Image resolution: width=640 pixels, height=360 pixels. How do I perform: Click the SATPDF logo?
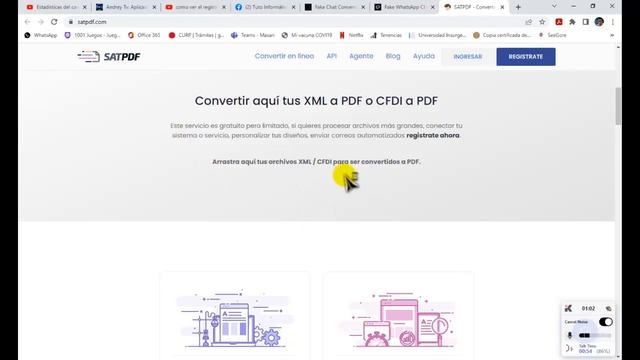pyautogui.click(x=109, y=56)
